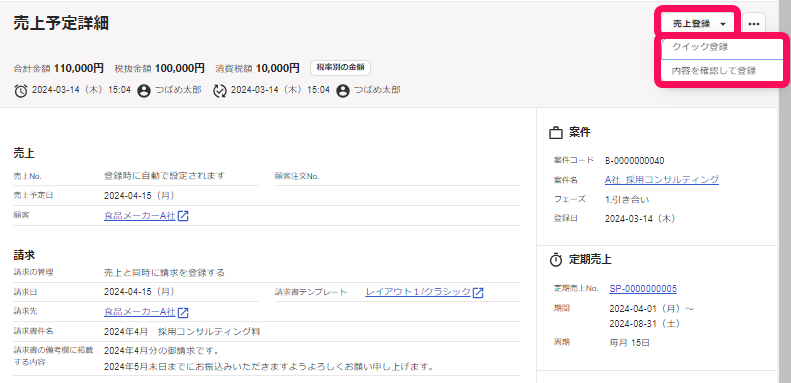
Task: Click the vertical scrollbar on the right edge
Action: click(x=784, y=192)
